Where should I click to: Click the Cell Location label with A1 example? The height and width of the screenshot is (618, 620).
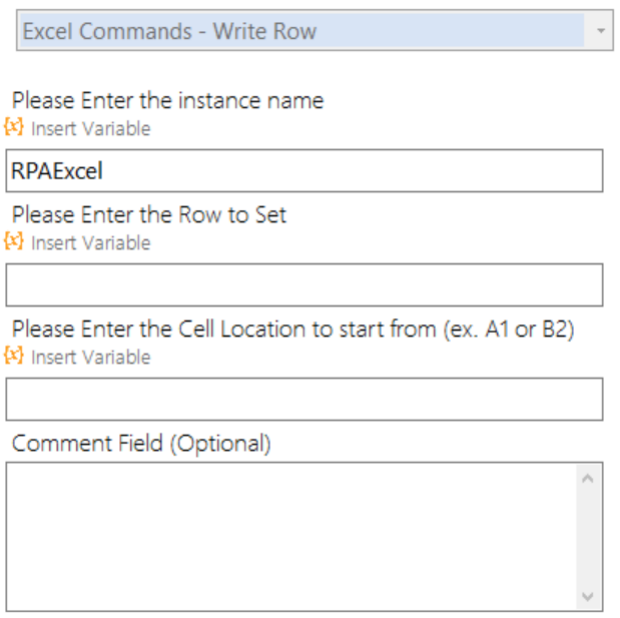tap(293, 329)
